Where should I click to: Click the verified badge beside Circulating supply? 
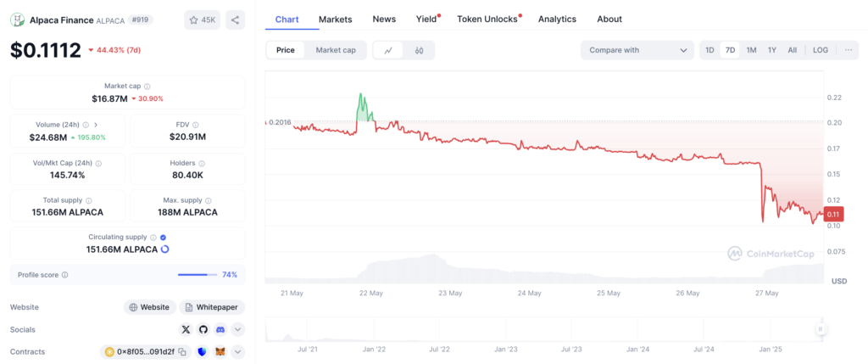[x=164, y=237]
